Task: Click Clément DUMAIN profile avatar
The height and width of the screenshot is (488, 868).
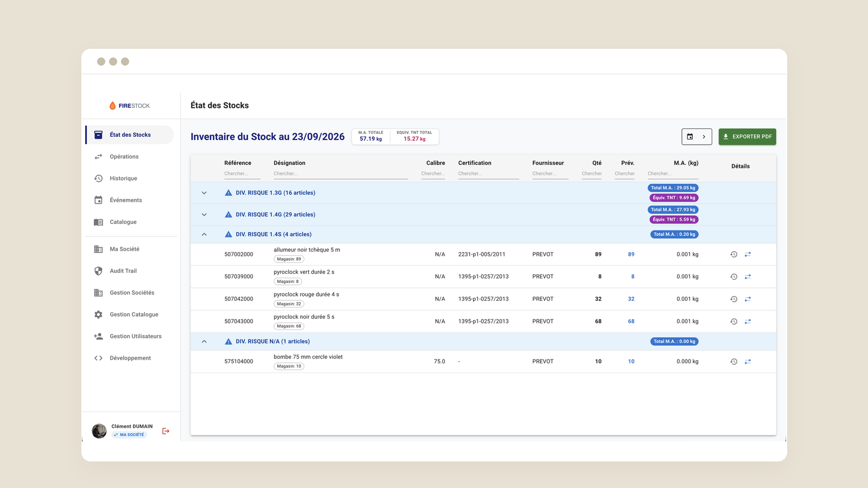Action: pos(99,431)
